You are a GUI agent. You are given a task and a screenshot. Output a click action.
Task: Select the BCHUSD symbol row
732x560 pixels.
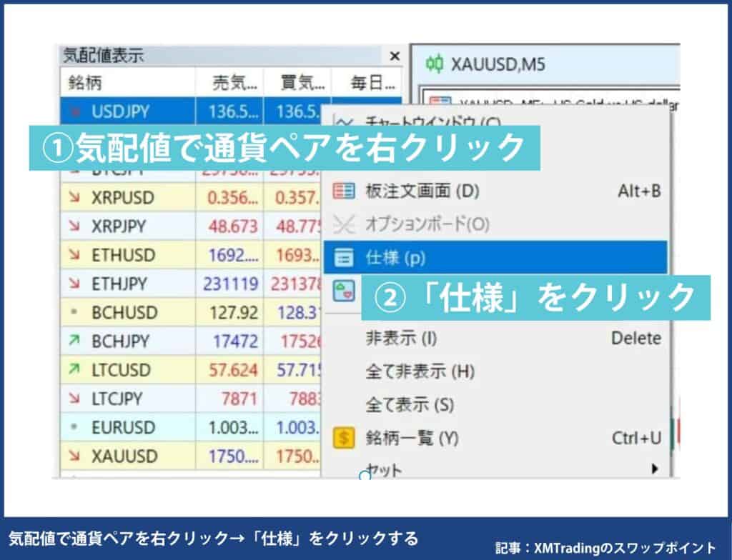click(191, 313)
